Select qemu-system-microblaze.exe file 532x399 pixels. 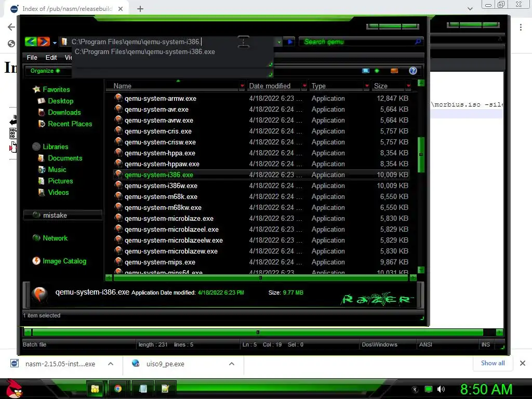coord(169,219)
